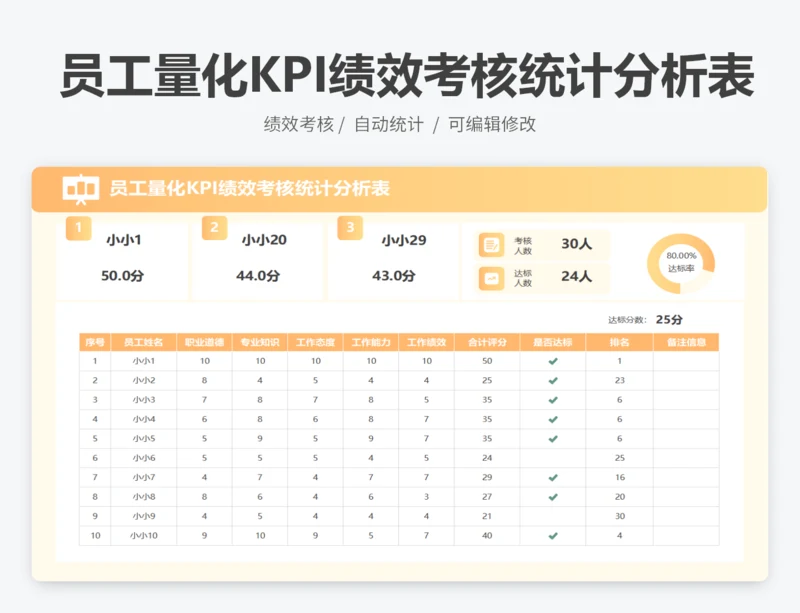
Task: Select the 工作态度 column header
Action: click(315, 342)
